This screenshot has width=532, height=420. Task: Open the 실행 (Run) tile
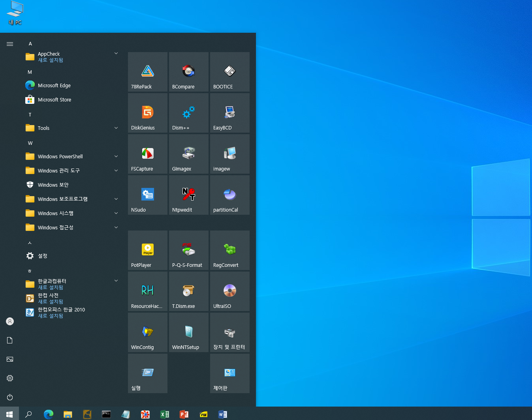(x=148, y=373)
